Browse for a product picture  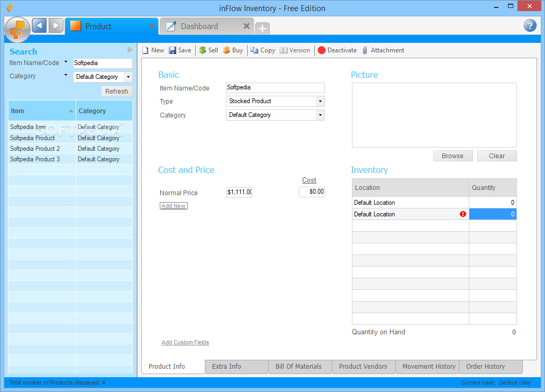tap(453, 156)
